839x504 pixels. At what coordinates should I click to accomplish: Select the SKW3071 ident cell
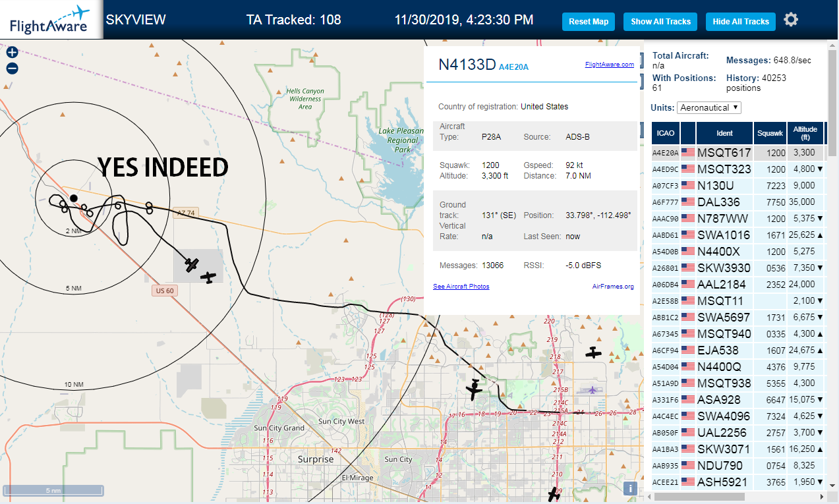point(724,449)
